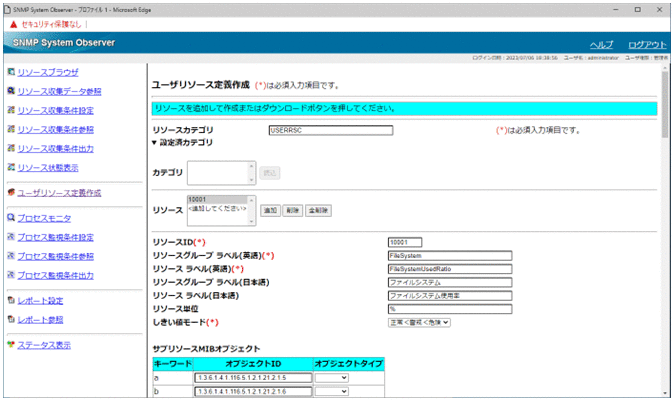The width and height of the screenshot is (672, 400).
Task: Click the icon beside レポート参照
Action: pyautogui.click(x=11, y=319)
